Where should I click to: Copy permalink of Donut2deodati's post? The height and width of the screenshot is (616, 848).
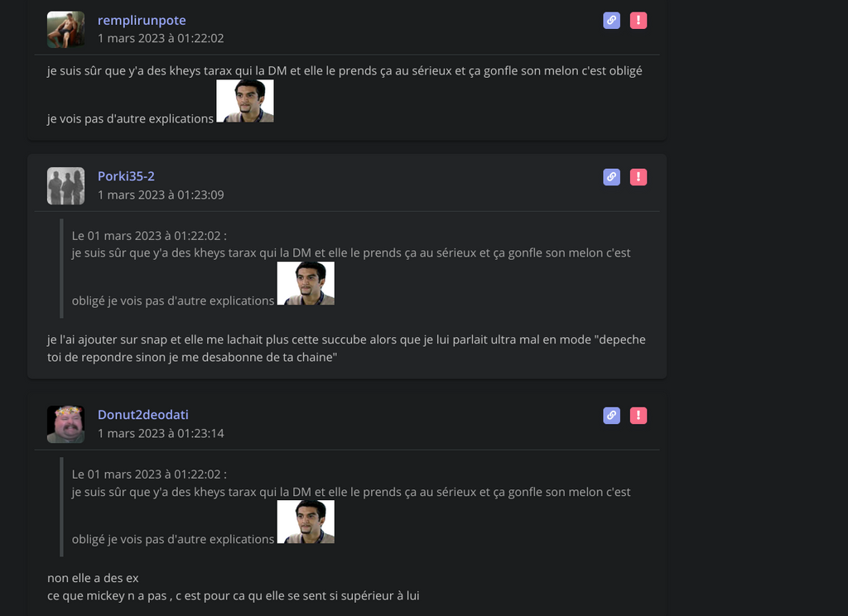611,416
